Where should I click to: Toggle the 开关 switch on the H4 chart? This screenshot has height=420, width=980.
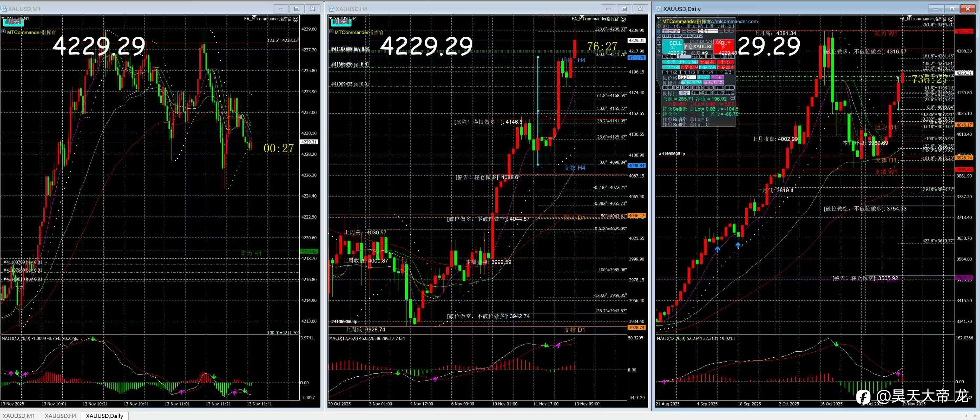click(x=341, y=21)
